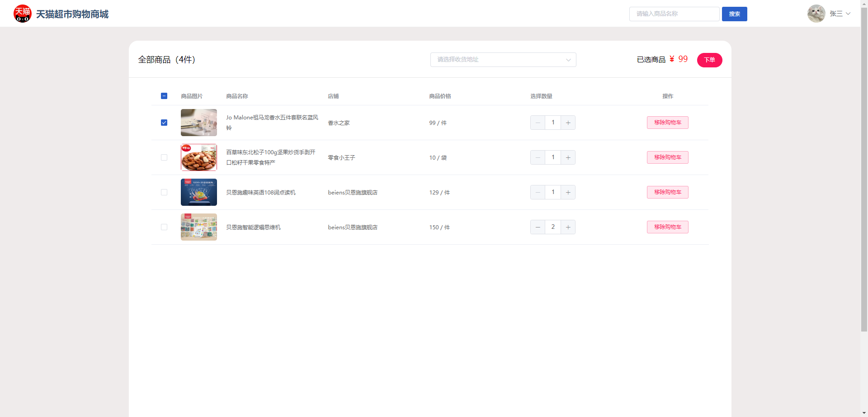
Task: Click the 商品名称 column header
Action: click(237, 96)
